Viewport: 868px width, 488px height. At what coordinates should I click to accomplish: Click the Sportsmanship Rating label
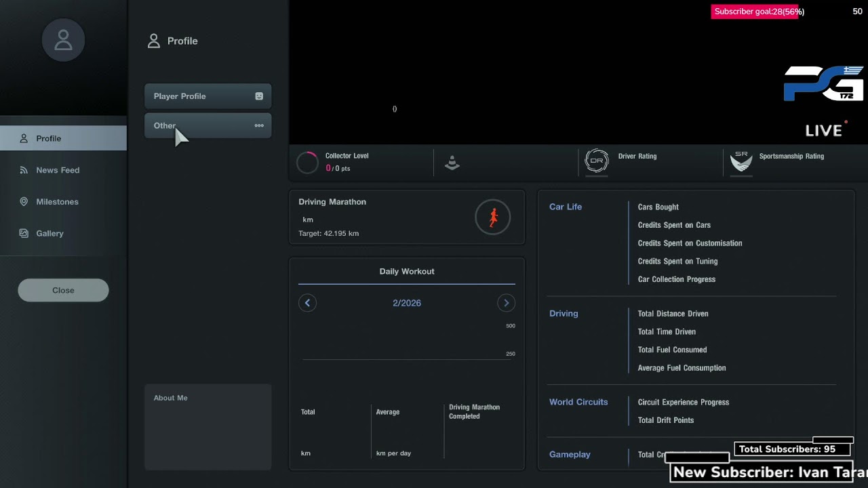tap(791, 157)
